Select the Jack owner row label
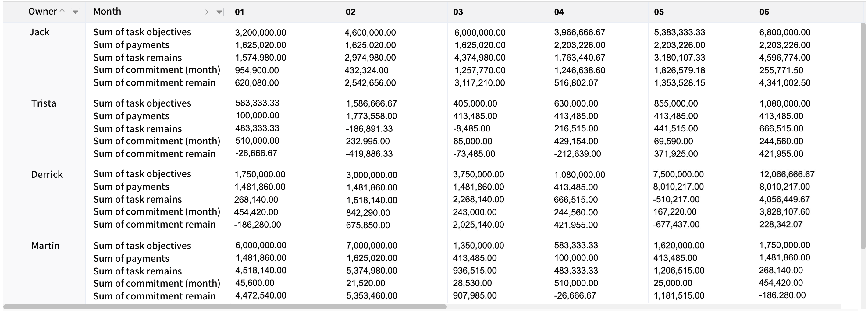This screenshot has width=868, height=311. pyautogui.click(x=39, y=32)
